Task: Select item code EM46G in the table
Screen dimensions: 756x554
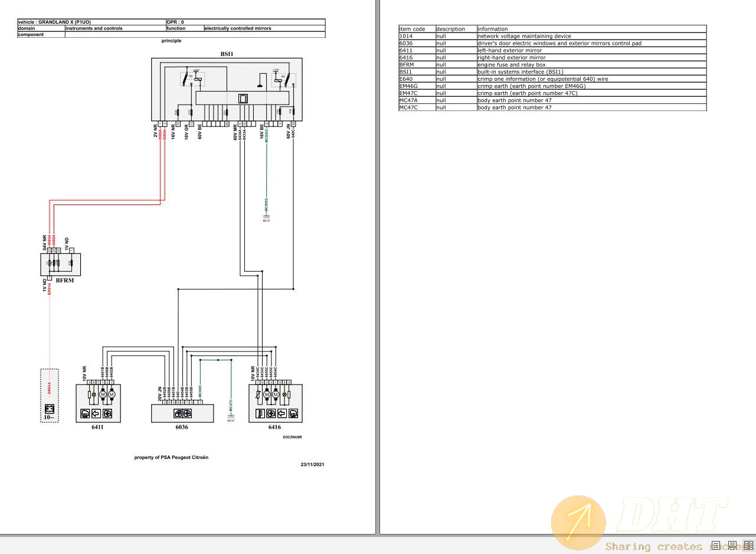Action: click(x=417, y=86)
